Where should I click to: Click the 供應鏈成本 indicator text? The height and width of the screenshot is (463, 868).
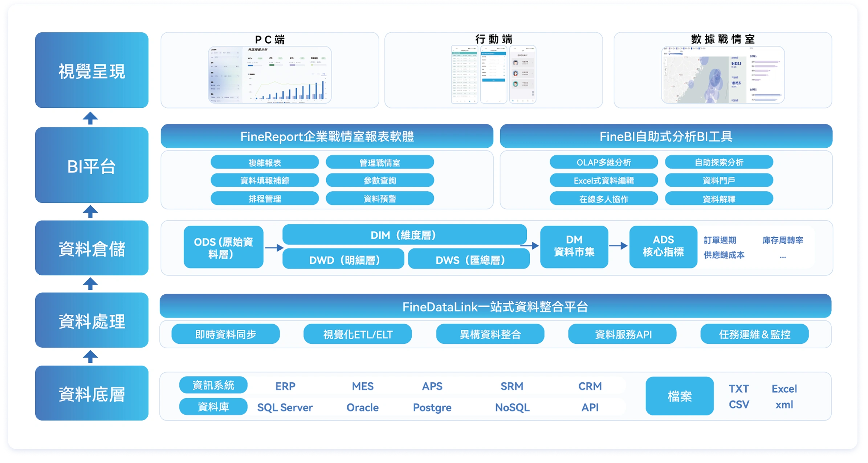pos(724,255)
